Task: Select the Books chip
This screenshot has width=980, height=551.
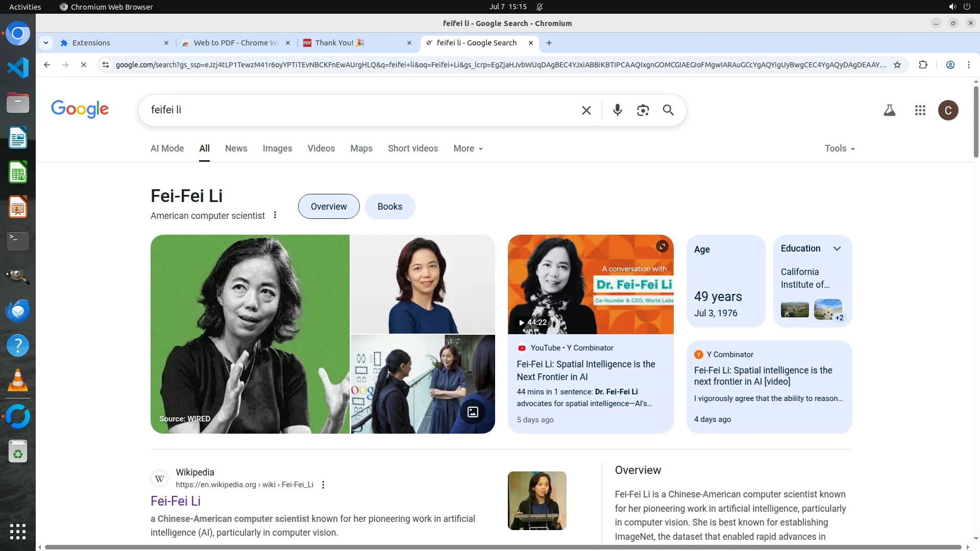Action: [389, 207]
